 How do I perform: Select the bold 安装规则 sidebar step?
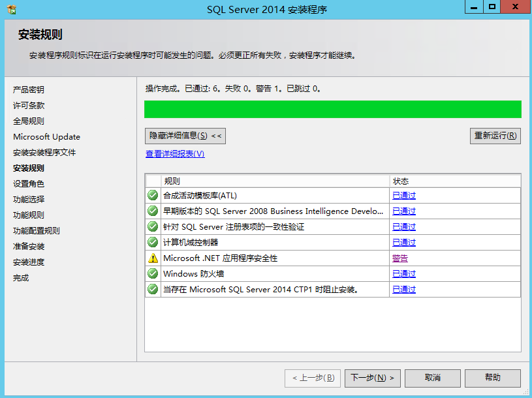tap(29, 168)
